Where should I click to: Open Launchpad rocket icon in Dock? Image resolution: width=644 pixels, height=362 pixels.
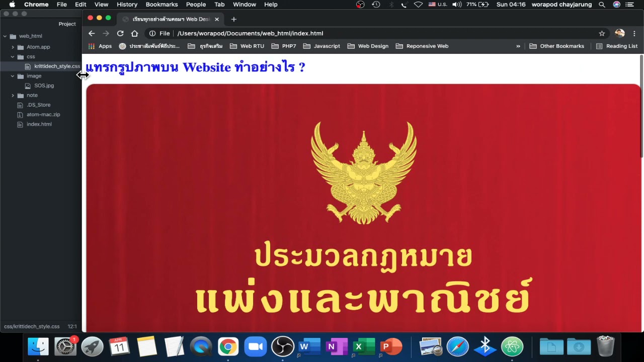pyautogui.click(x=93, y=346)
